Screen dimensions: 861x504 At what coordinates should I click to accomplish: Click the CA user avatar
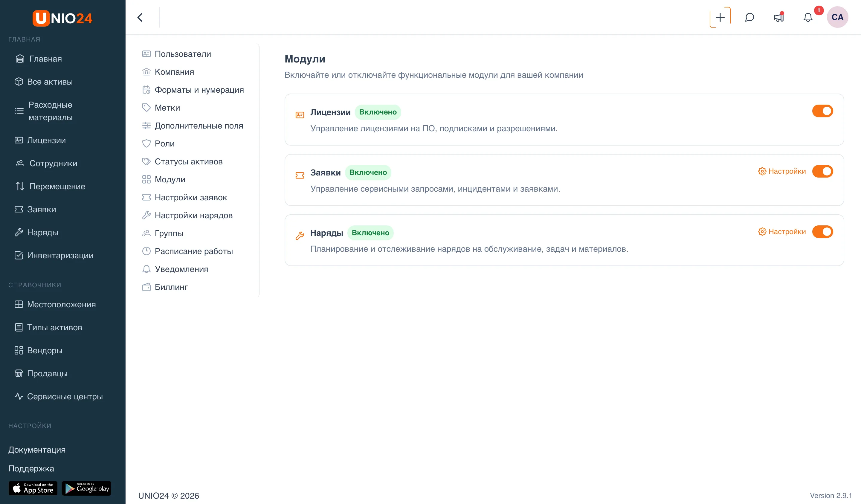point(837,17)
